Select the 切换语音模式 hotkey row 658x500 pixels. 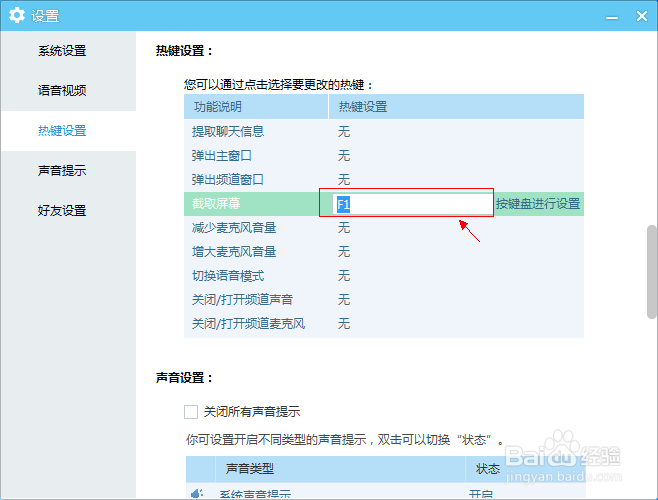[x=384, y=276]
